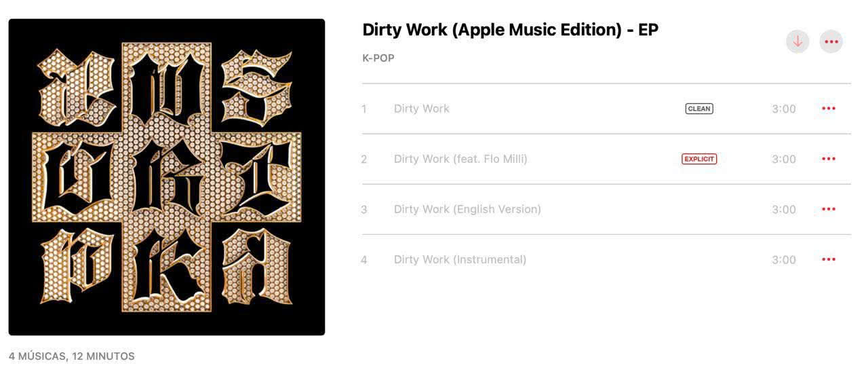This screenshot has height=372, width=868.
Task: Click the 4 MÚSICAS, 12 MINUTOS summary text
Action: (72, 356)
